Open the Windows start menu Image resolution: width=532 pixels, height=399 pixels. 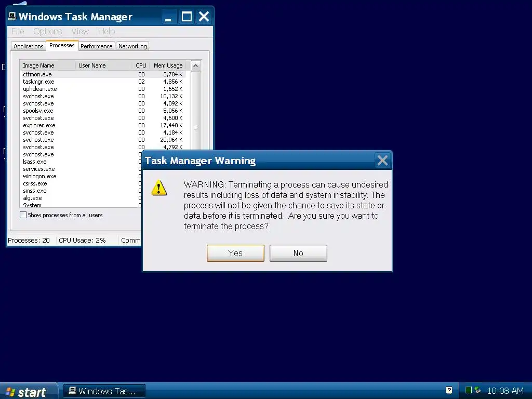point(28,392)
